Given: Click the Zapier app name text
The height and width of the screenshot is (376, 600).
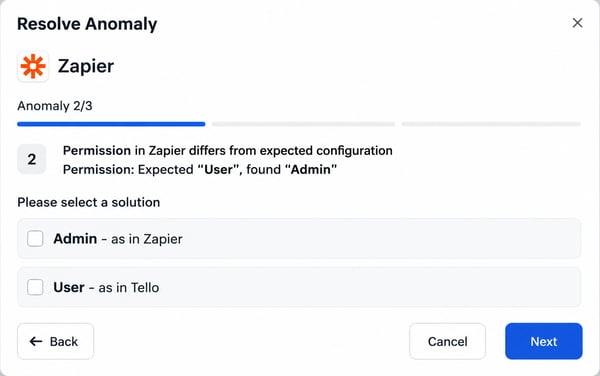Looking at the screenshot, I should click(86, 66).
